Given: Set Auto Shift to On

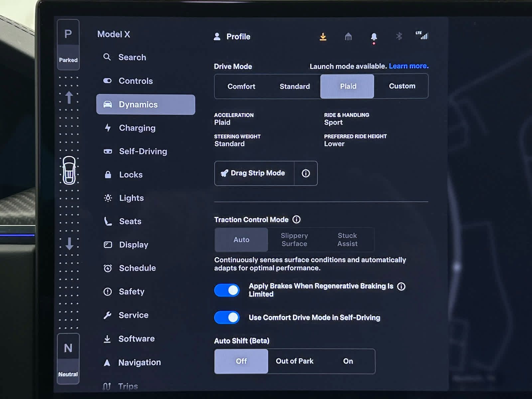Looking at the screenshot, I should click(348, 361).
